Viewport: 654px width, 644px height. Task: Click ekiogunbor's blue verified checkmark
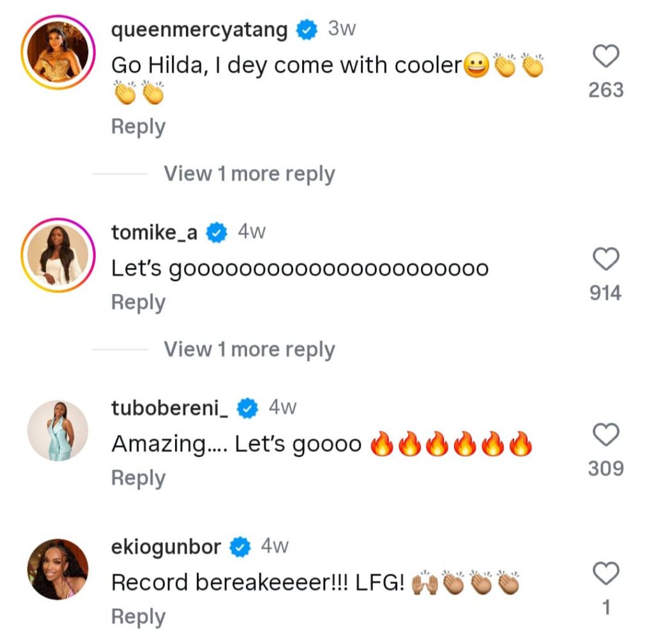pos(240,548)
